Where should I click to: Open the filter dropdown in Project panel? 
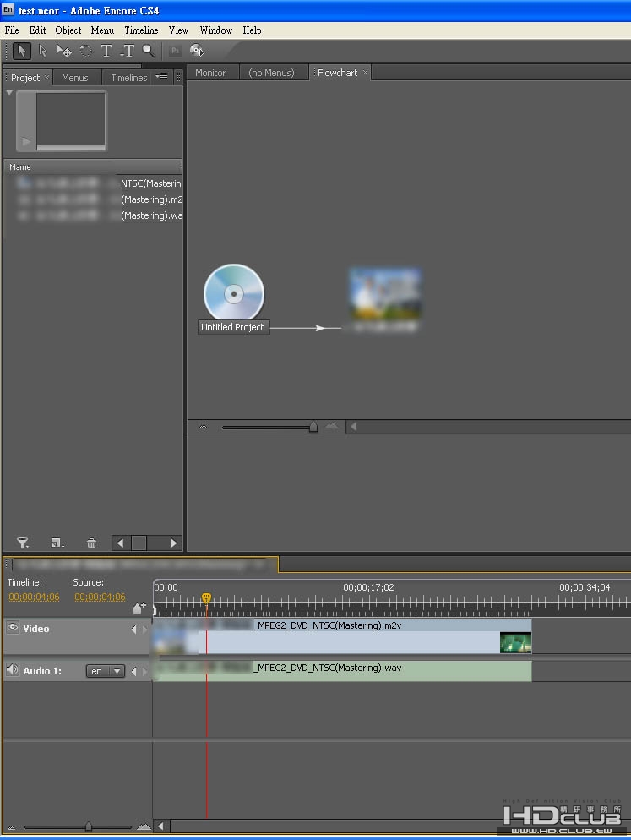(x=24, y=543)
